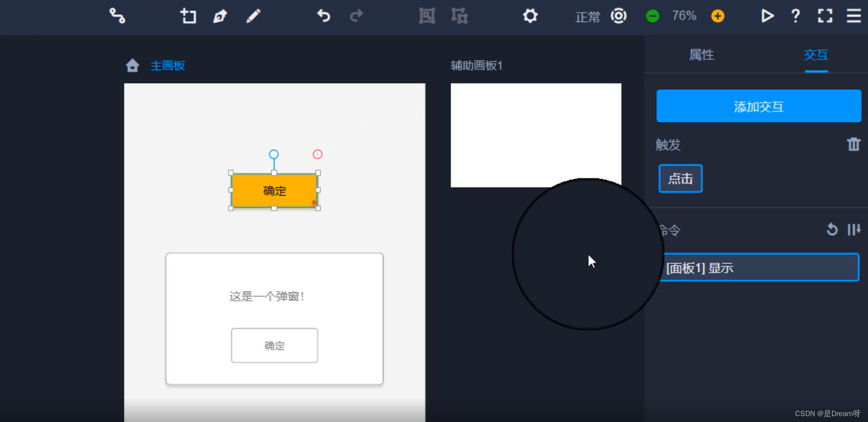Click the ungroup elements icon
This screenshot has height=422, width=868.
[459, 16]
